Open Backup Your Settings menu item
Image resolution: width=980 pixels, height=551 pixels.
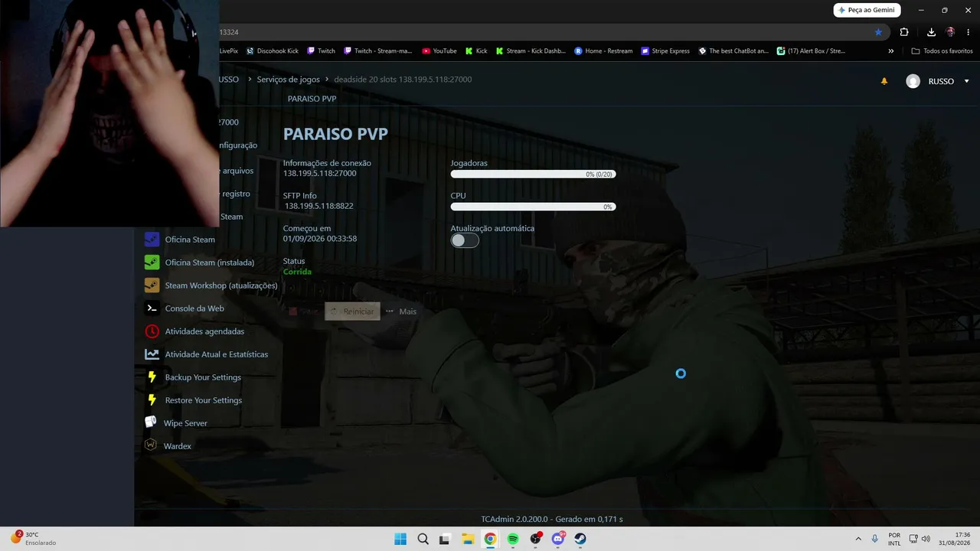coord(203,377)
